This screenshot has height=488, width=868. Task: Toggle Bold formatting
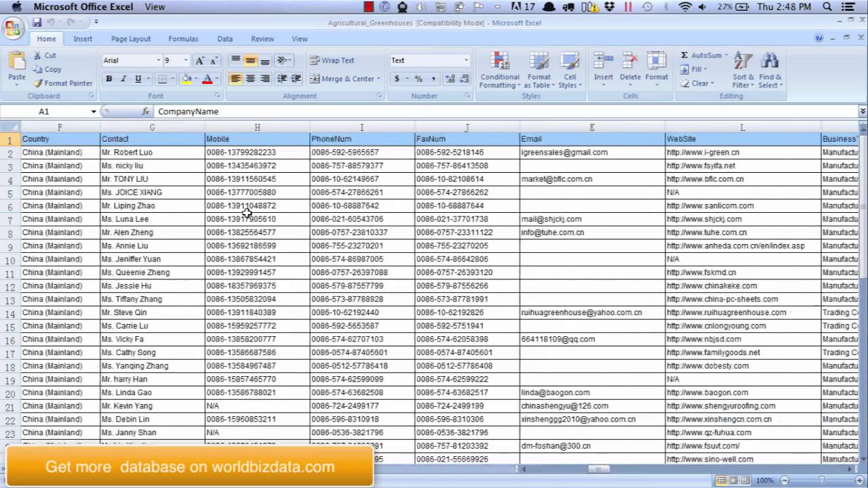108,79
